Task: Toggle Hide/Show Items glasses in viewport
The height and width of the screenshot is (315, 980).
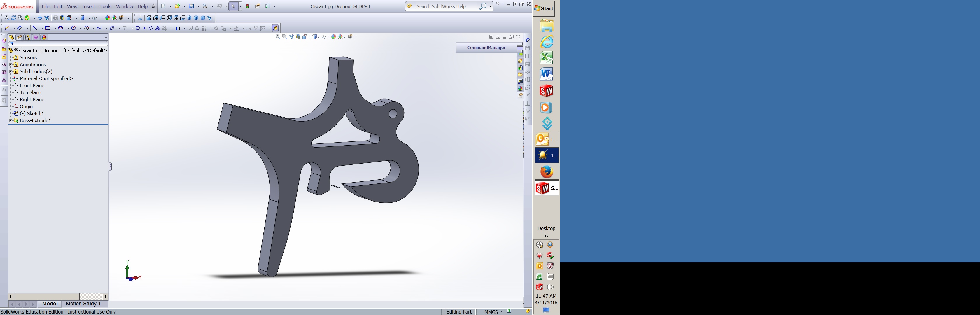Action: click(324, 37)
